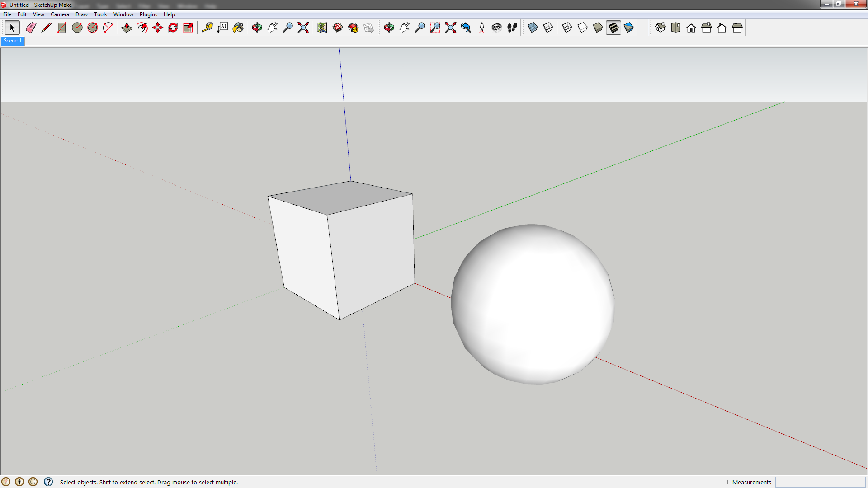Enable Wireframe display style
Image resolution: width=868 pixels, height=488 pixels.
567,28
